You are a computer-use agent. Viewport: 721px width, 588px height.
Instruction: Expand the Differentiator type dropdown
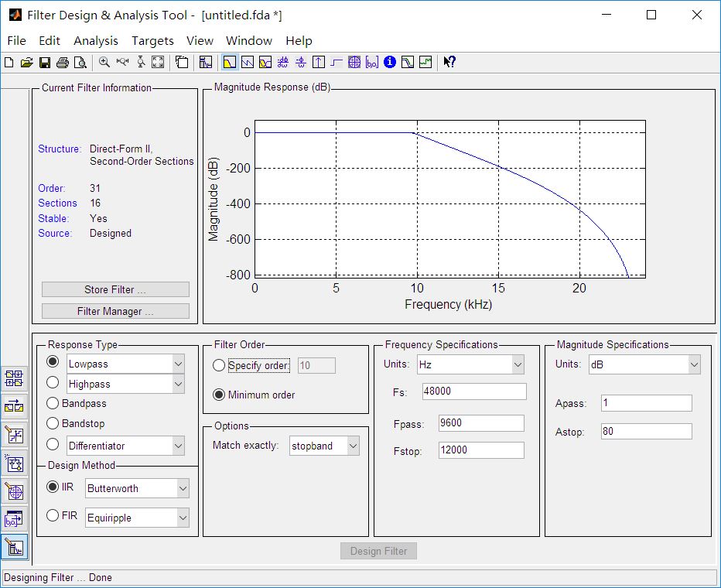click(x=179, y=446)
